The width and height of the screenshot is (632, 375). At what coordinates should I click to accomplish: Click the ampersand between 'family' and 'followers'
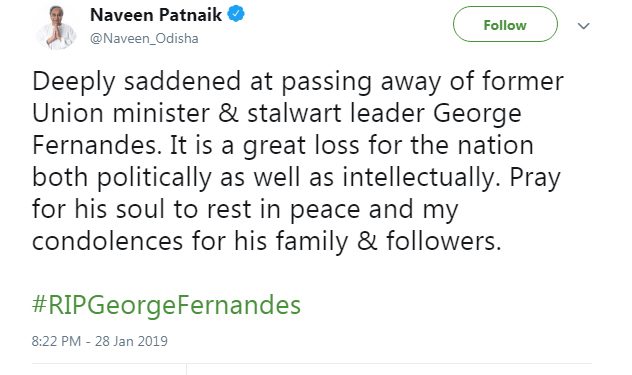pos(367,241)
